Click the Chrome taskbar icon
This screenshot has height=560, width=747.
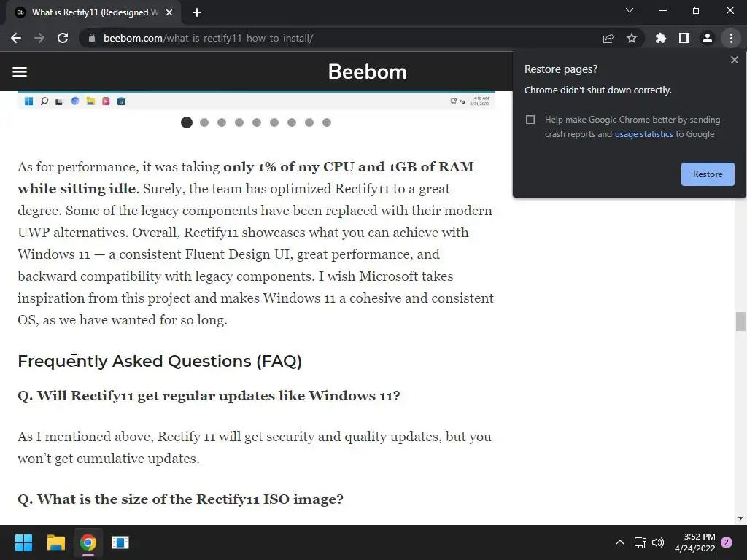(88, 542)
